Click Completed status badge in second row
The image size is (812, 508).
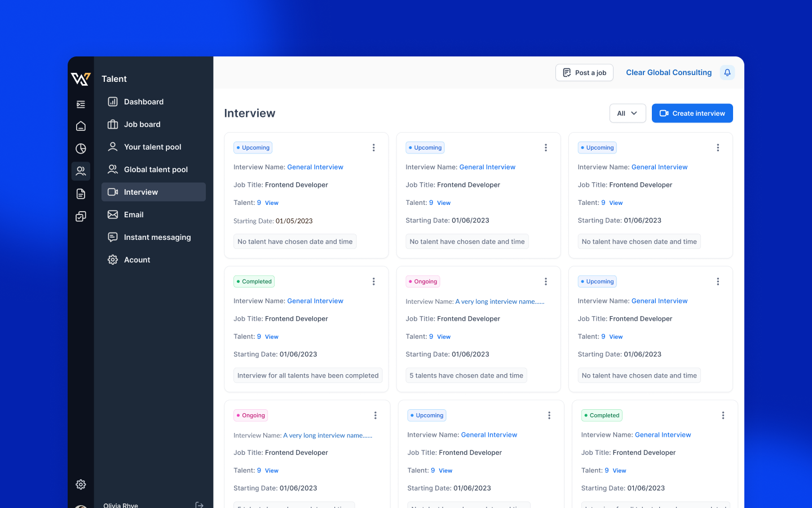[x=254, y=281]
